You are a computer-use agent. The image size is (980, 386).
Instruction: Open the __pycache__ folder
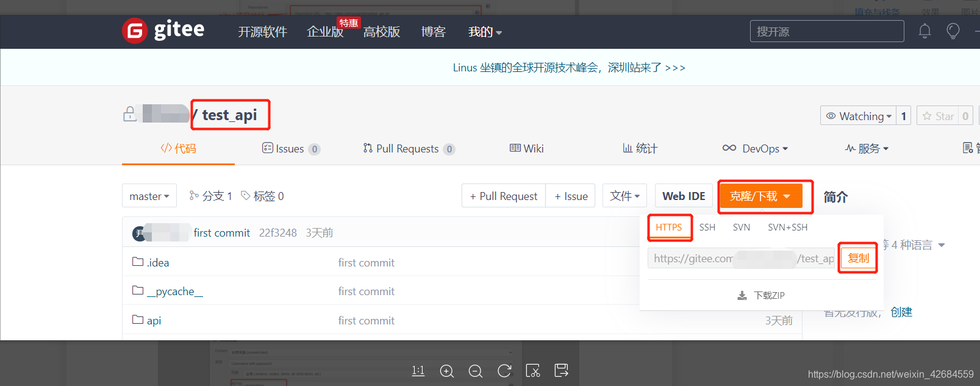pyautogui.click(x=175, y=291)
